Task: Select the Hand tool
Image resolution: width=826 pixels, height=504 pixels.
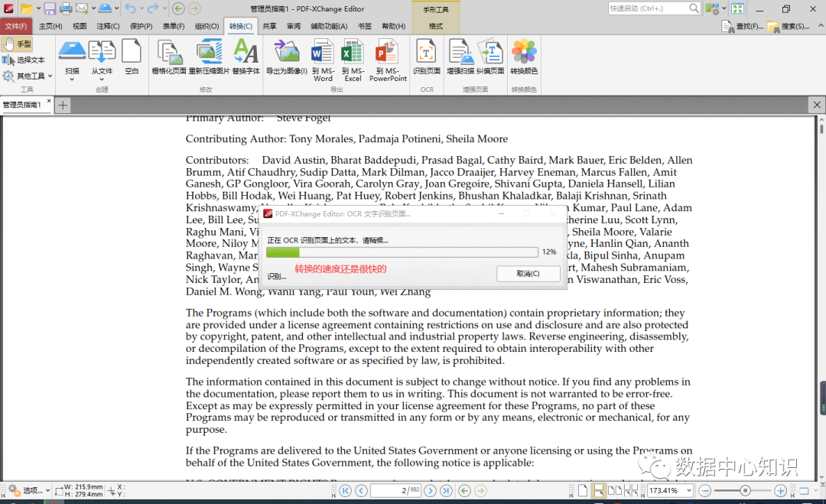Action: pyautogui.click(x=17, y=44)
